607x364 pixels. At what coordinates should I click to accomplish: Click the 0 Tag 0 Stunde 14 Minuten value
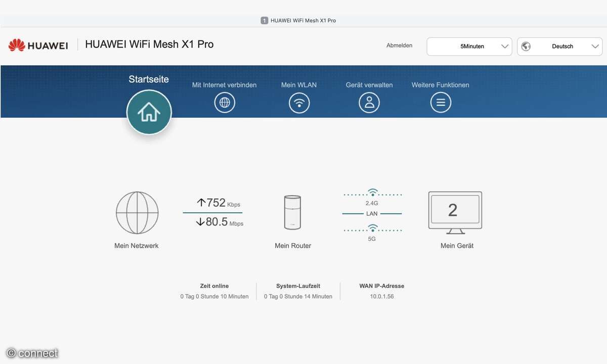pos(298,297)
